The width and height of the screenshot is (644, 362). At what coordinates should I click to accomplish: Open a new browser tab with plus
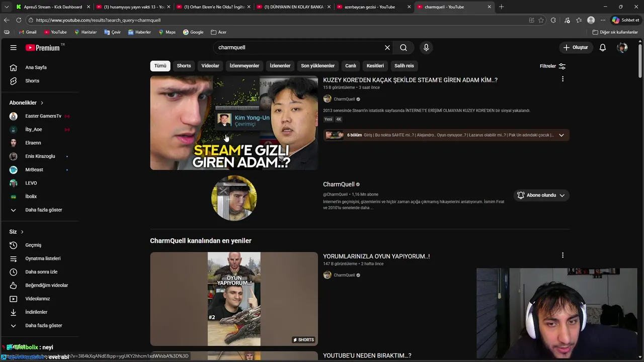[501, 7]
